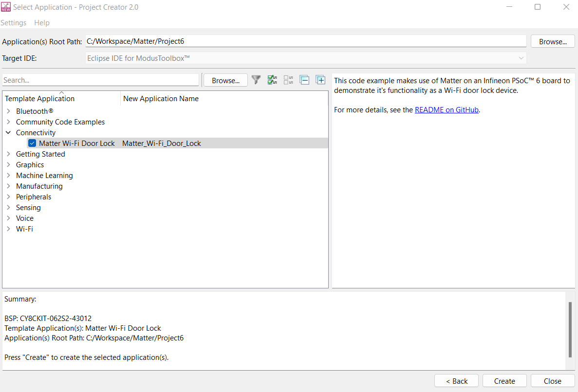The width and height of the screenshot is (578, 392).
Task: Click the BSP: CY8CKIT-062S2-43012 summary line
Action: tap(48, 319)
